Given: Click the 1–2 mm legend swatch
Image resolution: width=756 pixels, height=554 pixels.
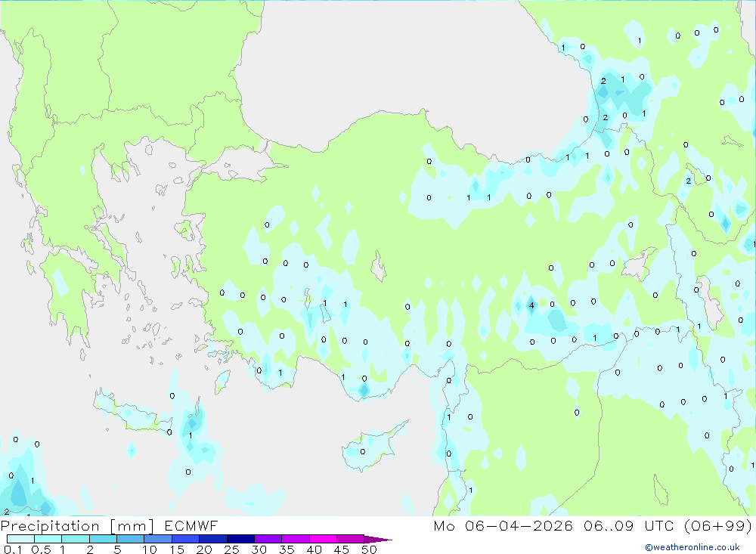Looking at the screenshot, I should pyautogui.click(x=76, y=539).
